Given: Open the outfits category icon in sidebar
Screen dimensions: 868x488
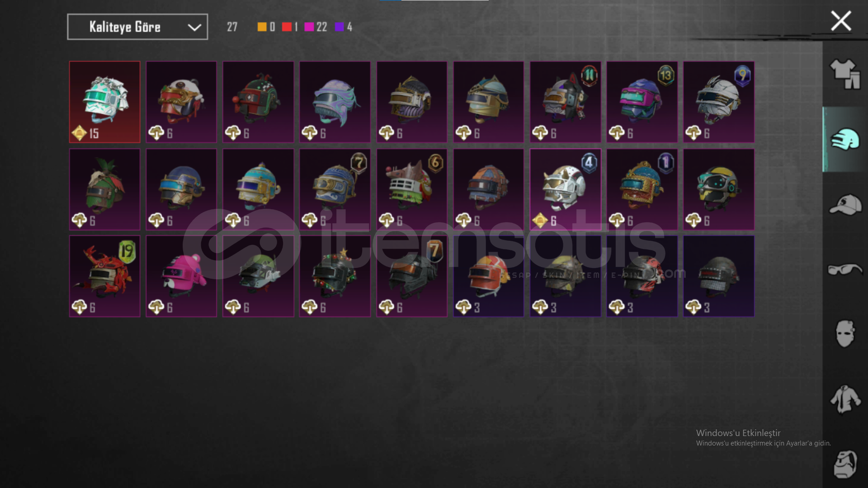Looking at the screenshot, I should point(844,74).
